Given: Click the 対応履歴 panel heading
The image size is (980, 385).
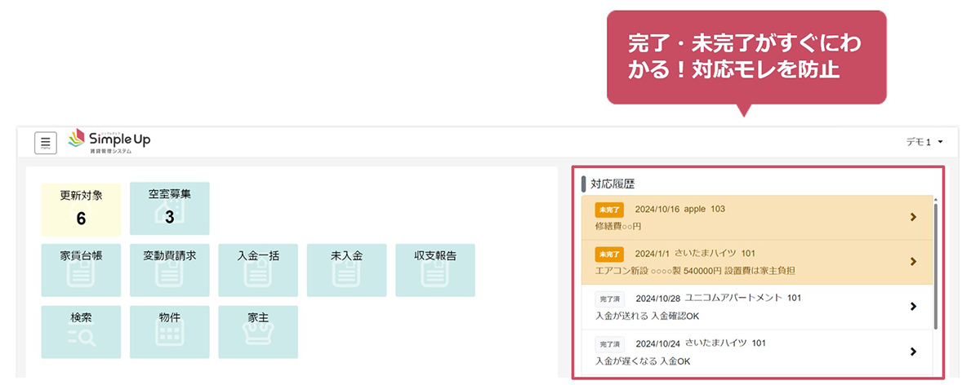Looking at the screenshot, I should [x=612, y=184].
